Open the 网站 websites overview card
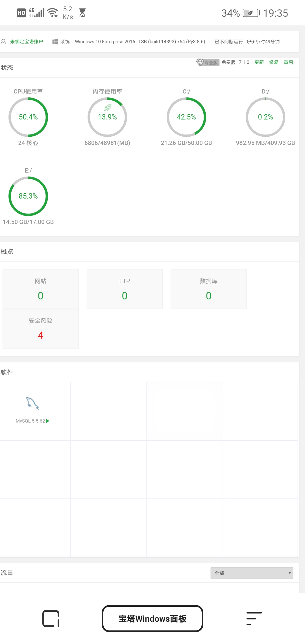Image resolution: width=305 pixels, height=644 pixels. (x=41, y=289)
